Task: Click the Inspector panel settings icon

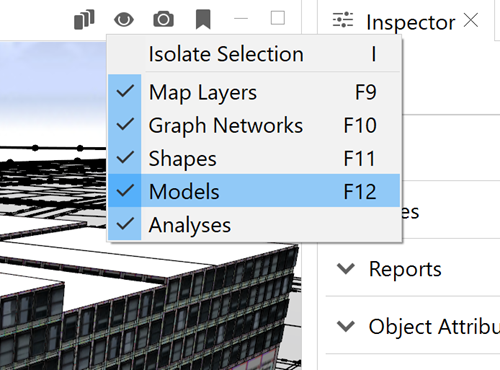Action: click(343, 20)
